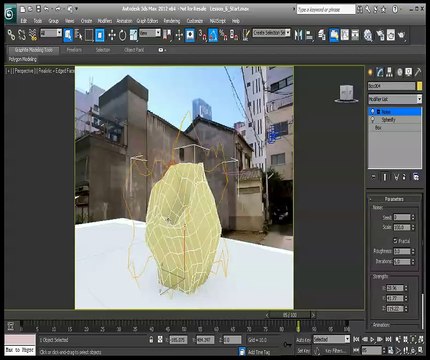Toggle the 3D Snaps button

(202, 35)
